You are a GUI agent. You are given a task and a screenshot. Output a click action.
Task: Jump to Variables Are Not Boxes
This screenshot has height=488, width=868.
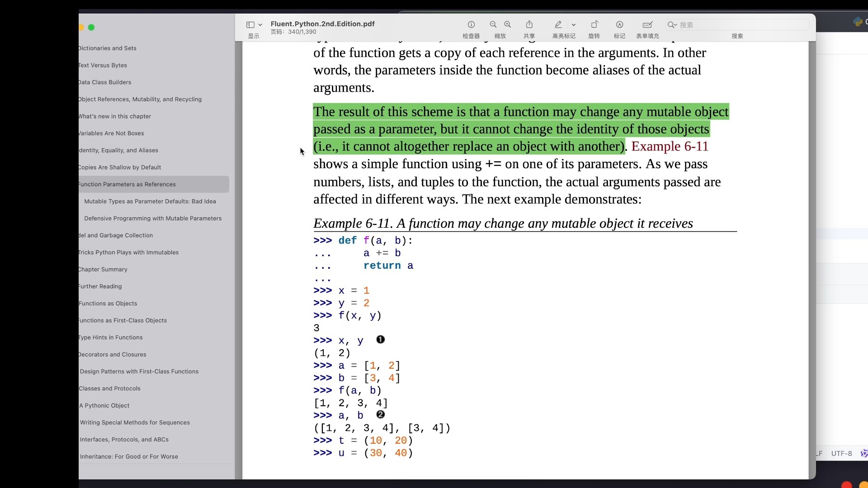coord(111,133)
